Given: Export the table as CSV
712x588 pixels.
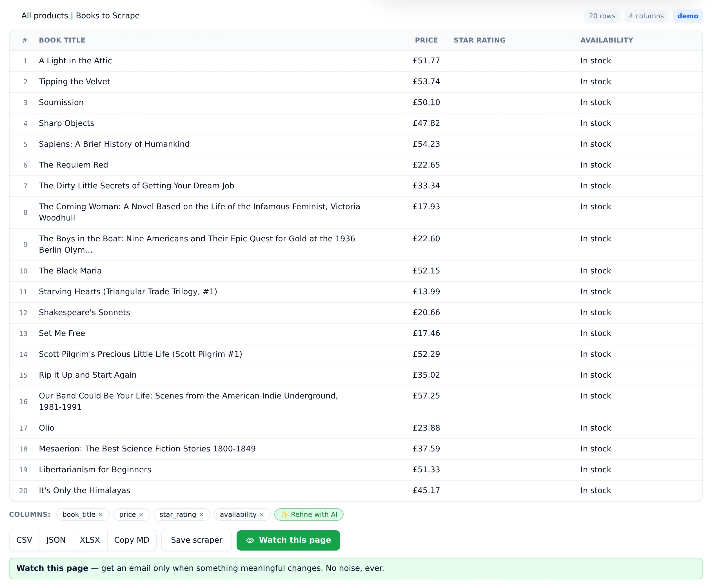Looking at the screenshot, I should [x=25, y=540].
